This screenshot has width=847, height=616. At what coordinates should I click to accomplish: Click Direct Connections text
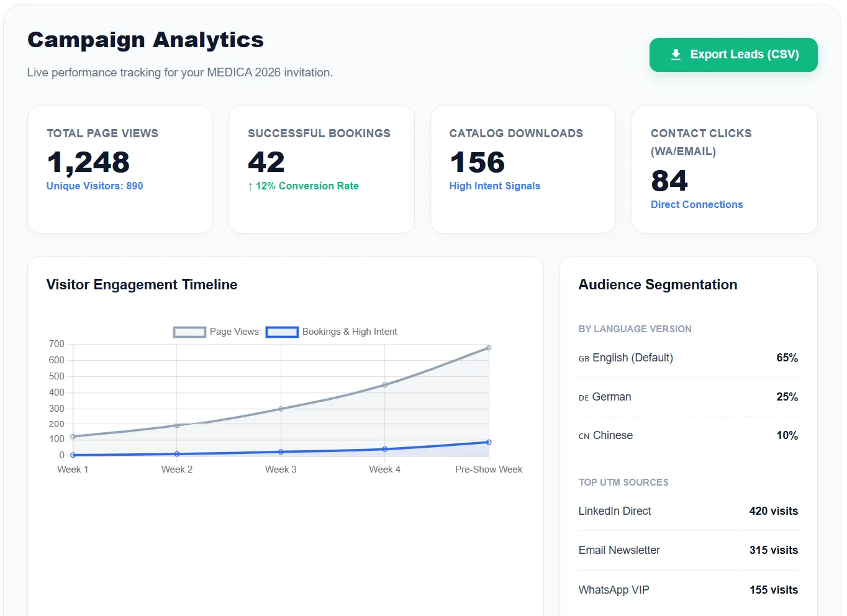pyautogui.click(x=697, y=204)
